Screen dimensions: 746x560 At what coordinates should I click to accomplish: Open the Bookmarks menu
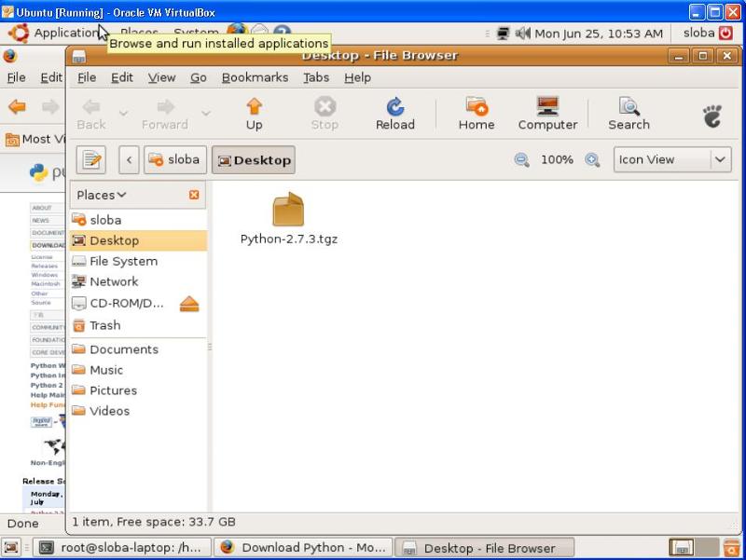coord(255,77)
